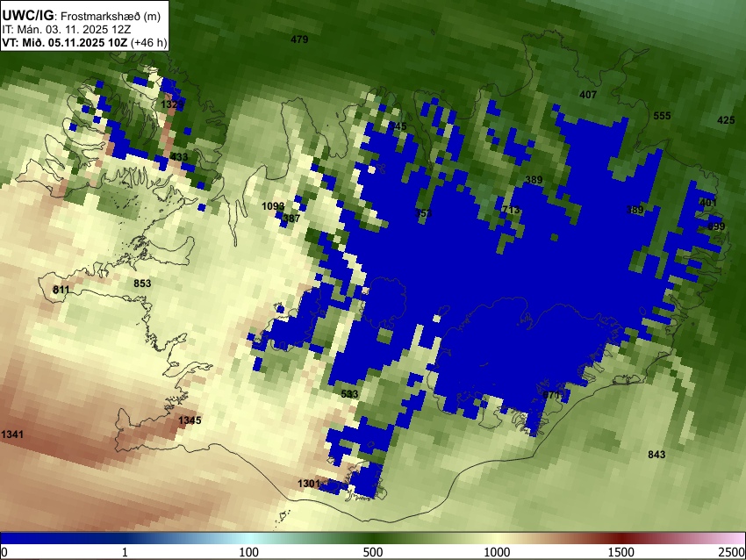Select the 699 value label
This screenshot has width=746, height=560.
pos(716,226)
